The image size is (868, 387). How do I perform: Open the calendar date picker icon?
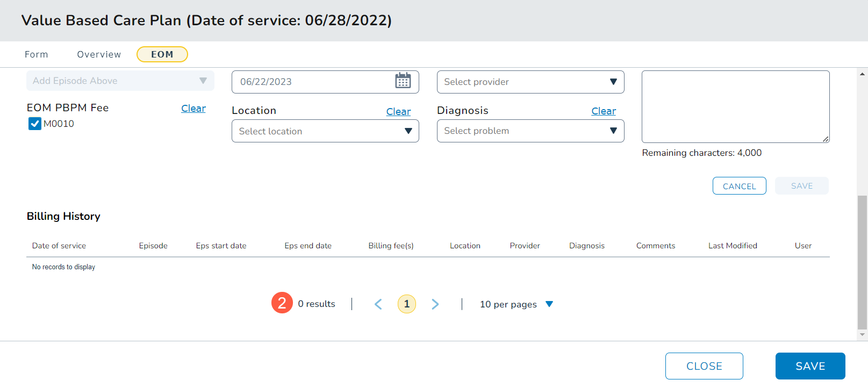coord(403,81)
